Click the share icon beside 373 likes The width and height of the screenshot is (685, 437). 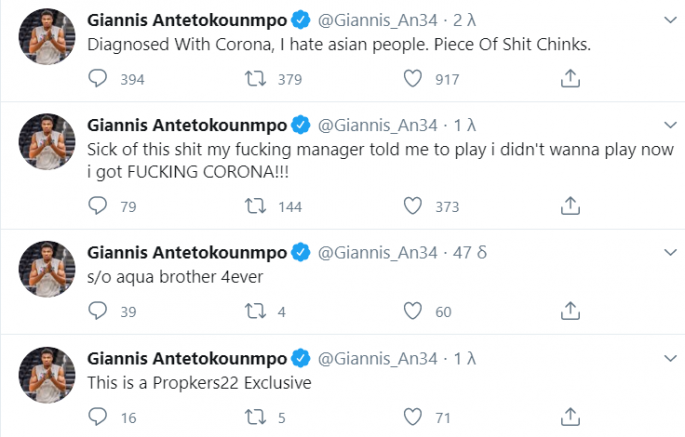pyautogui.click(x=570, y=205)
